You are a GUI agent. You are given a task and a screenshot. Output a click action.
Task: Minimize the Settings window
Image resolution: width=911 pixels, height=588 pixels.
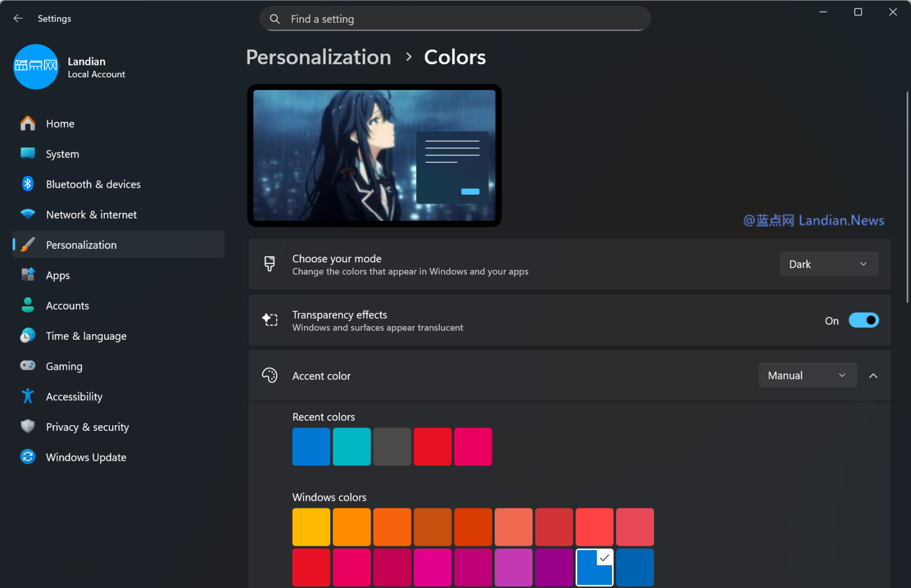tap(823, 12)
